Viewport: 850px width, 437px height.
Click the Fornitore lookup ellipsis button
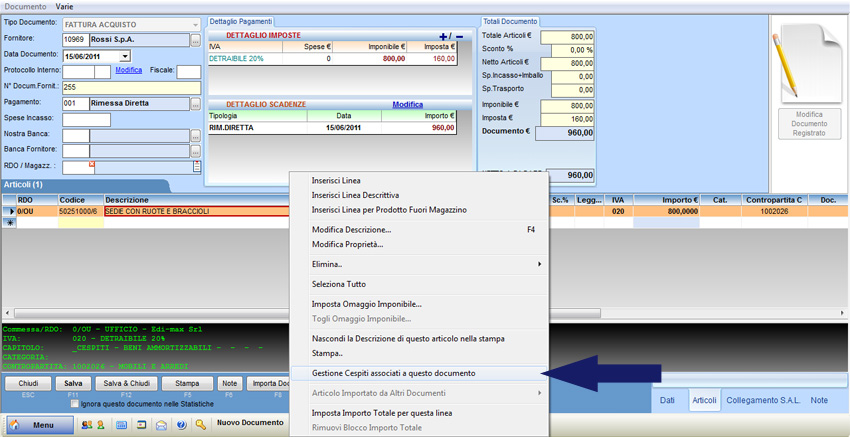point(196,40)
